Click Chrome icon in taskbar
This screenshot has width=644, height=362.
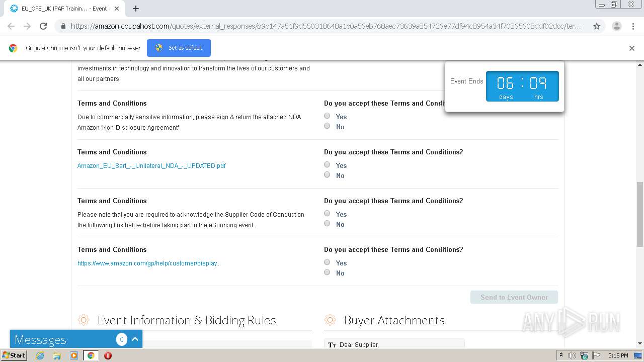pos(91,355)
